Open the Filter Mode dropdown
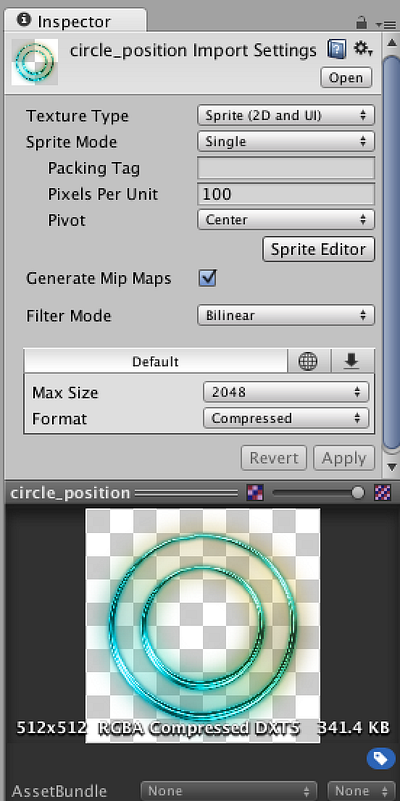This screenshot has height=801, width=400. (286, 315)
